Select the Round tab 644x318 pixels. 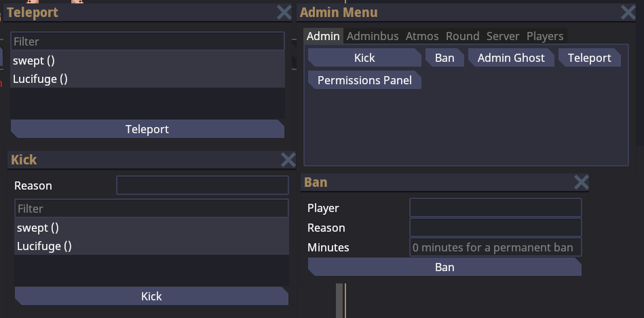tap(463, 36)
